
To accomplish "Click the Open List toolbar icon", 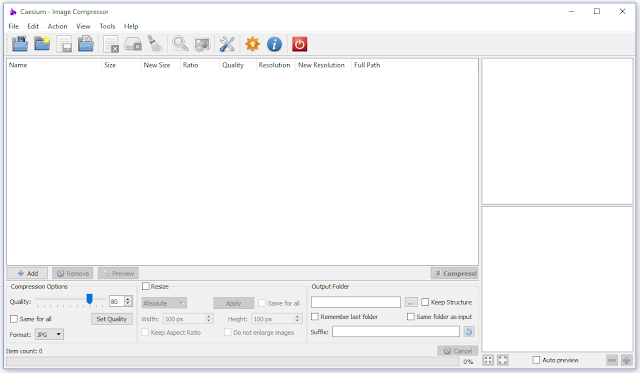I will tap(86, 44).
